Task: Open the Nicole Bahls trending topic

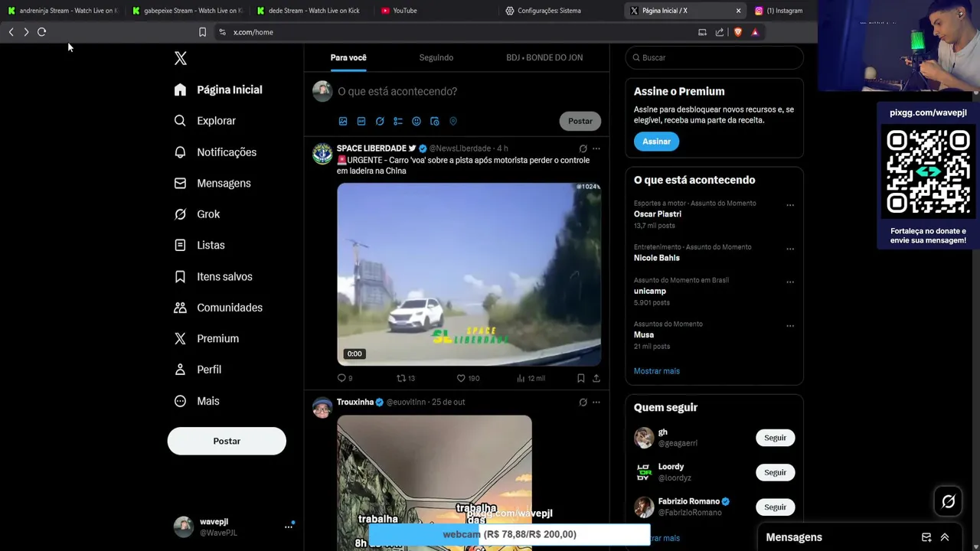Action: coord(657,258)
